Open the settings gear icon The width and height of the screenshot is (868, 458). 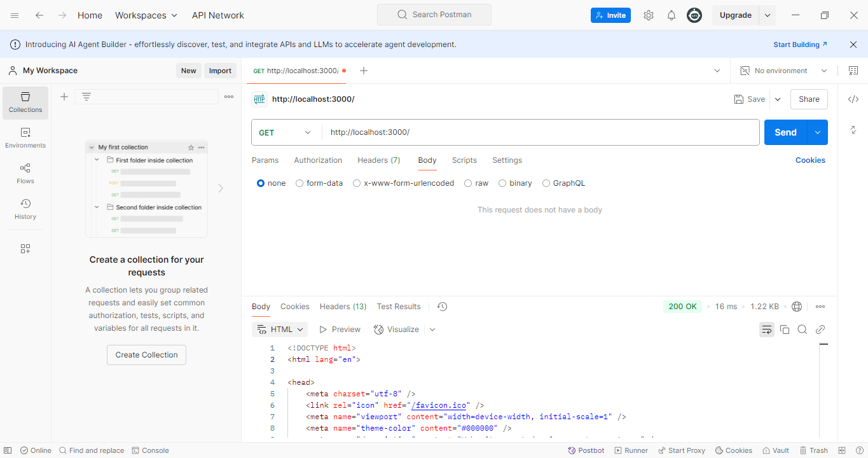tap(649, 15)
